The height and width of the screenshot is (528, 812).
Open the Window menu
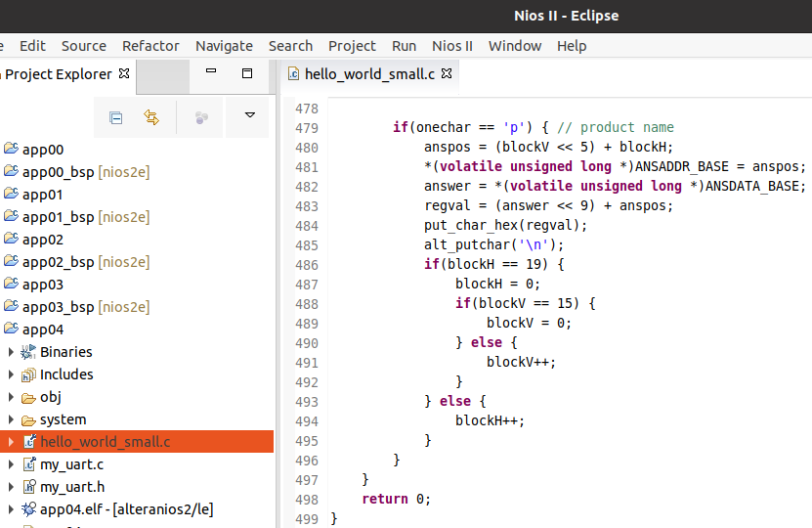coord(515,46)
